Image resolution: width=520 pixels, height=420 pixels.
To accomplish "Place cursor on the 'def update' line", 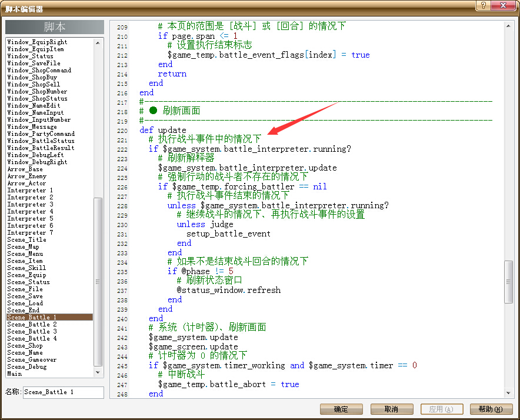I will point(163,130).
